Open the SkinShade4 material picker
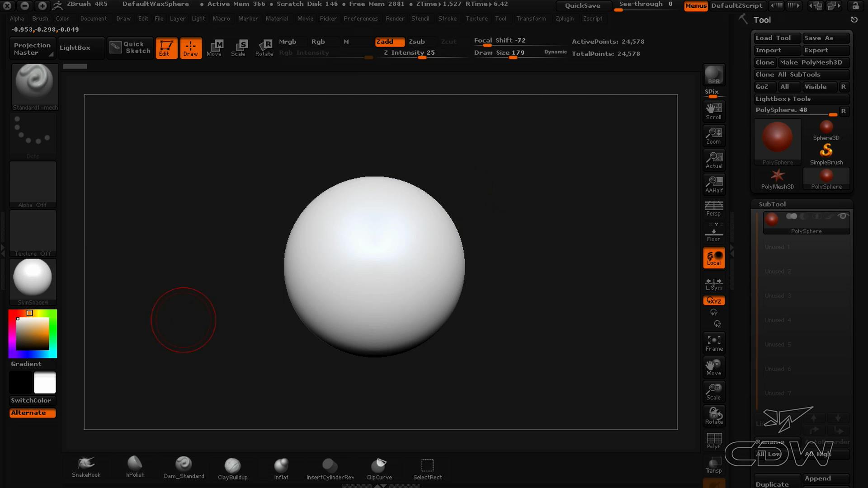 tap(33, 282)
